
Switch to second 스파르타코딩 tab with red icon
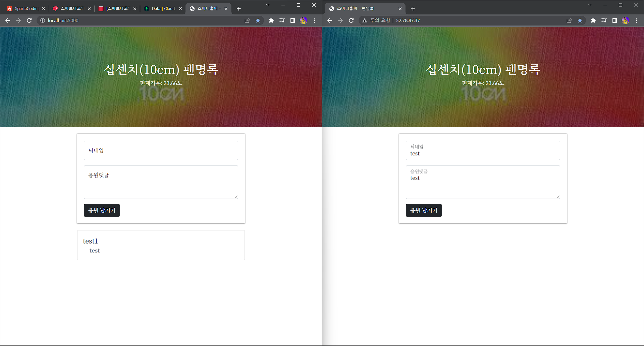tap(72, 9)
